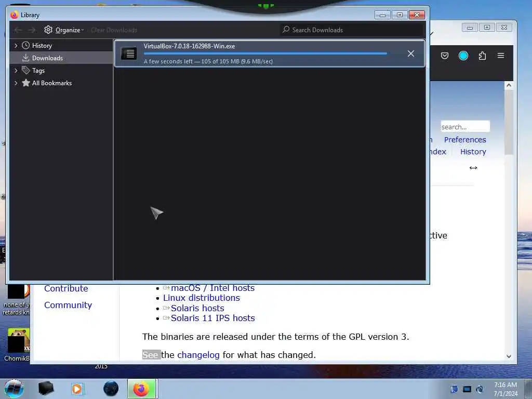Open the Firefox extensions puzzle icon
This screenshot has height=399, width=532.
pos(482,56)
